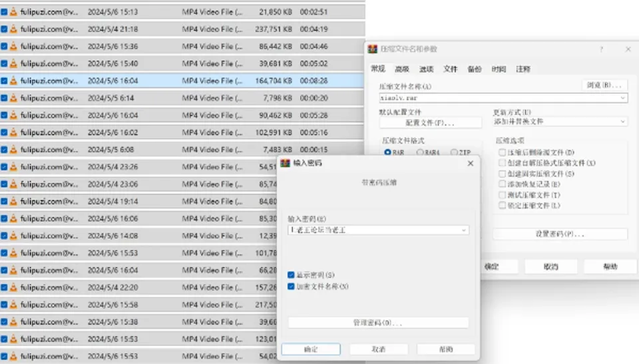639x364 pixels.
Task: Uncheck the checkbox of the 2024/5/4 21:18 file
Action: point(4,29)
